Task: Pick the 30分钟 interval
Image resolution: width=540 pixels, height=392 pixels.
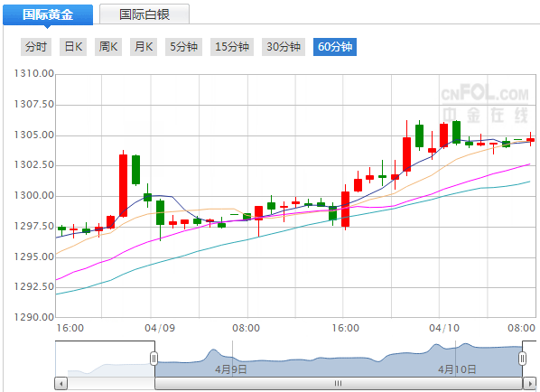Action: pyautogui.click(x=284, y=46)
